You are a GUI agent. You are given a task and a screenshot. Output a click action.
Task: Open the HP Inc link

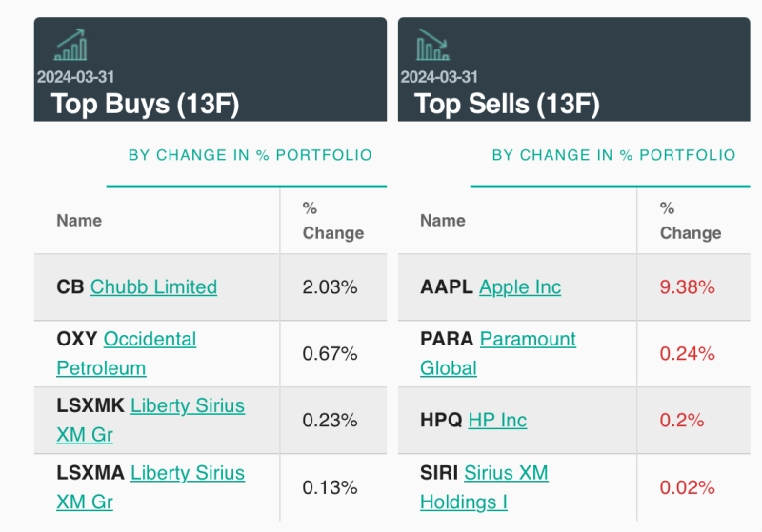point(497,420)
